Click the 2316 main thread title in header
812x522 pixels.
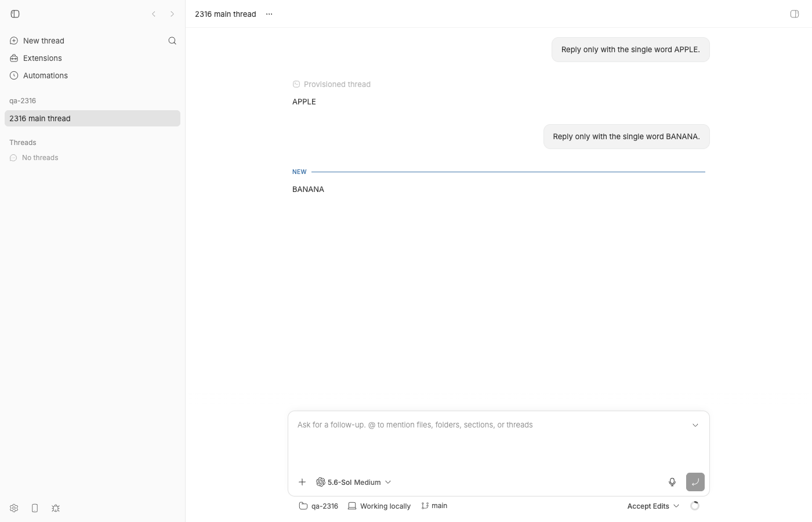click(226, 14)
